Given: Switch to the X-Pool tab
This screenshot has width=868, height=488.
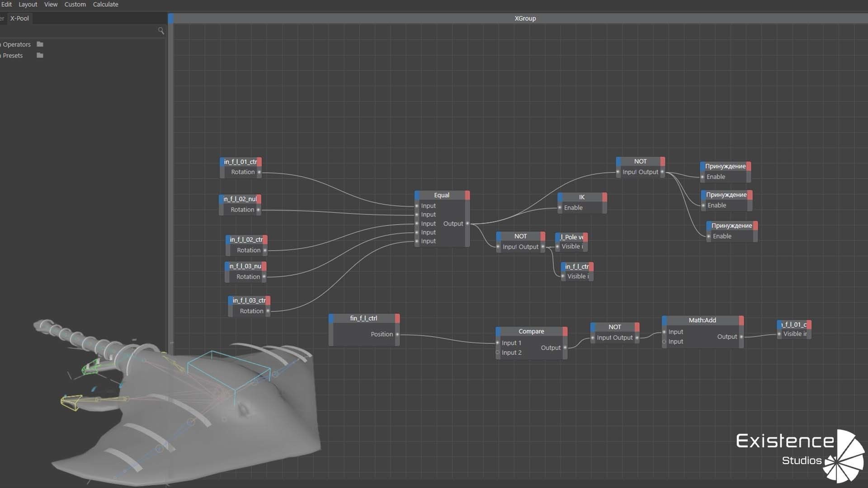Looking at the screenshot, I should click(19, 19).
